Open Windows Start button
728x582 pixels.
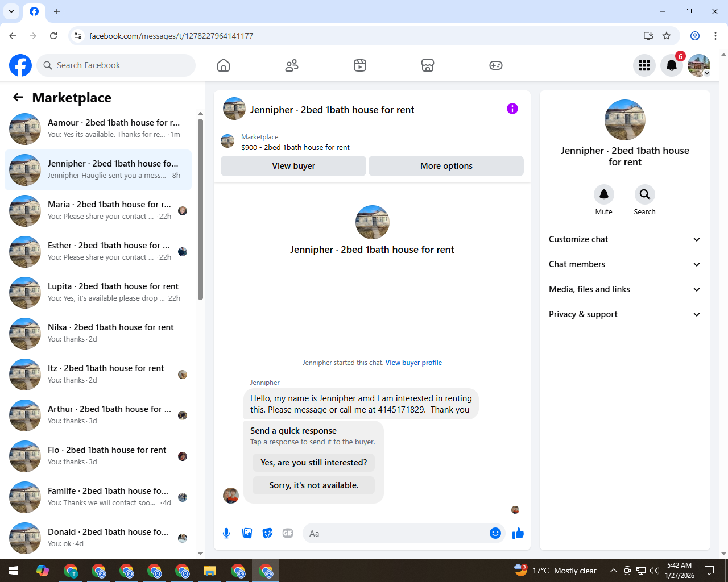pos(14,571)
